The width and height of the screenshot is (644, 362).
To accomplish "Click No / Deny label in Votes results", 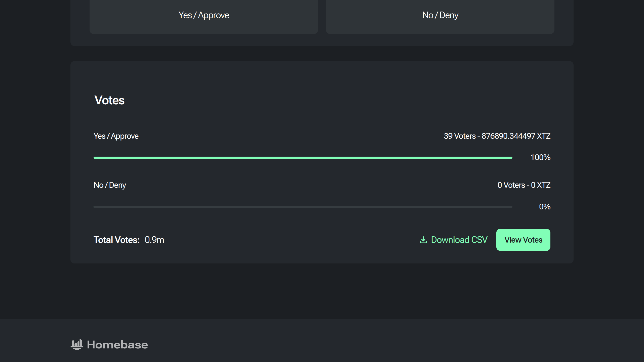I will (x=110, y=185).
